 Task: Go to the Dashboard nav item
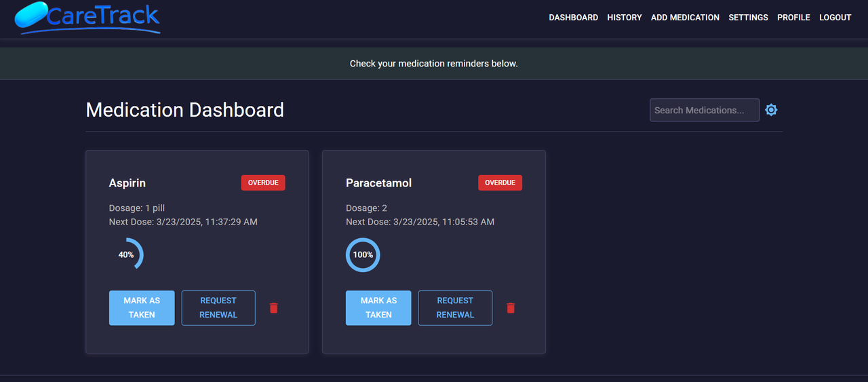(x=574, y=18)
